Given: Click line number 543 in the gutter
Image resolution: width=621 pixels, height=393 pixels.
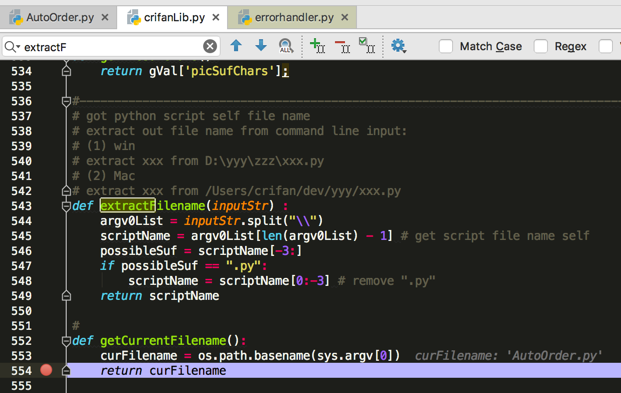Looking at the screenshot, I should (21, 206).
